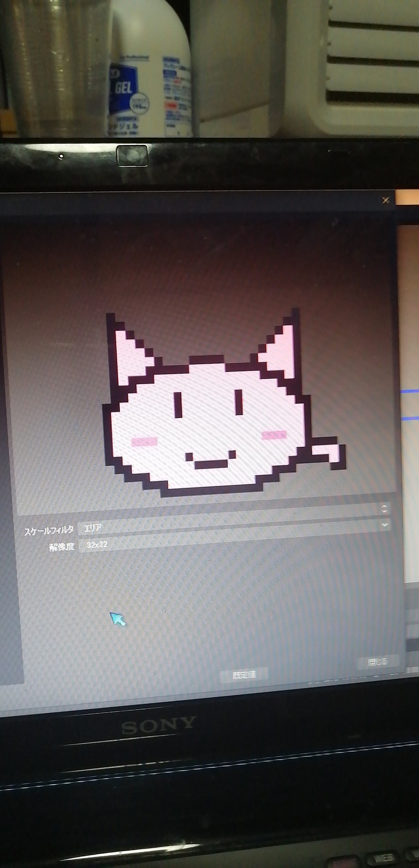419x868 pixels.
Task: Click the cat's right eye in the preview
Action: (239, 401)
